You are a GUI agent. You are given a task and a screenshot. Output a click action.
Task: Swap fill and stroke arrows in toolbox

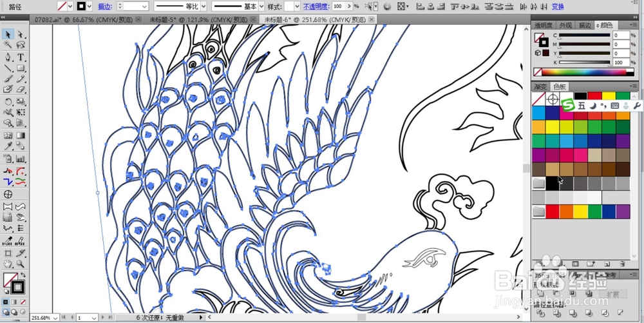(x=23, y=275)
